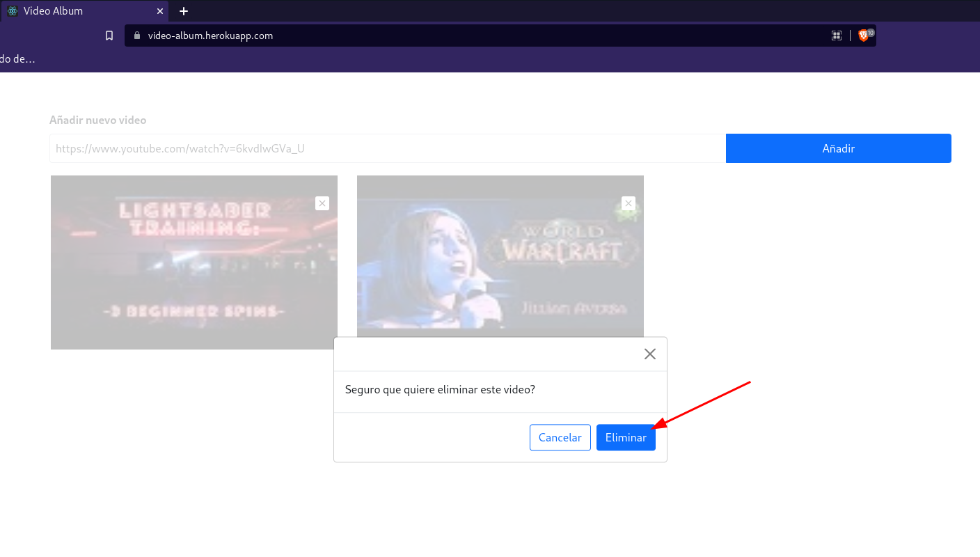980x557 pixels.
Task: Click Cancelar to dismiss the deletion dialog
Action: pyautogui.click(x=560, y=437)
